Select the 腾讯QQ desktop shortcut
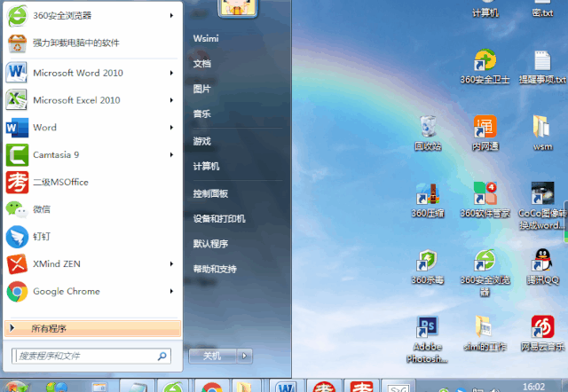 (542, 267)
